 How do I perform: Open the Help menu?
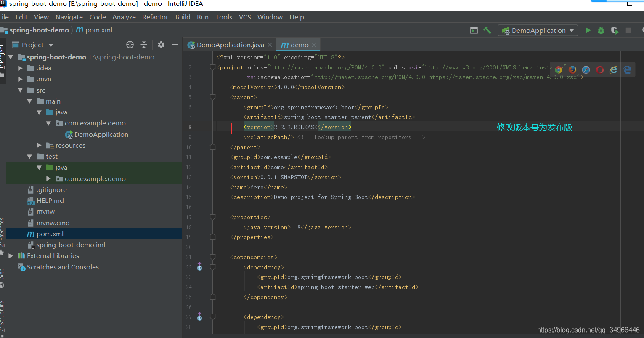297,17
